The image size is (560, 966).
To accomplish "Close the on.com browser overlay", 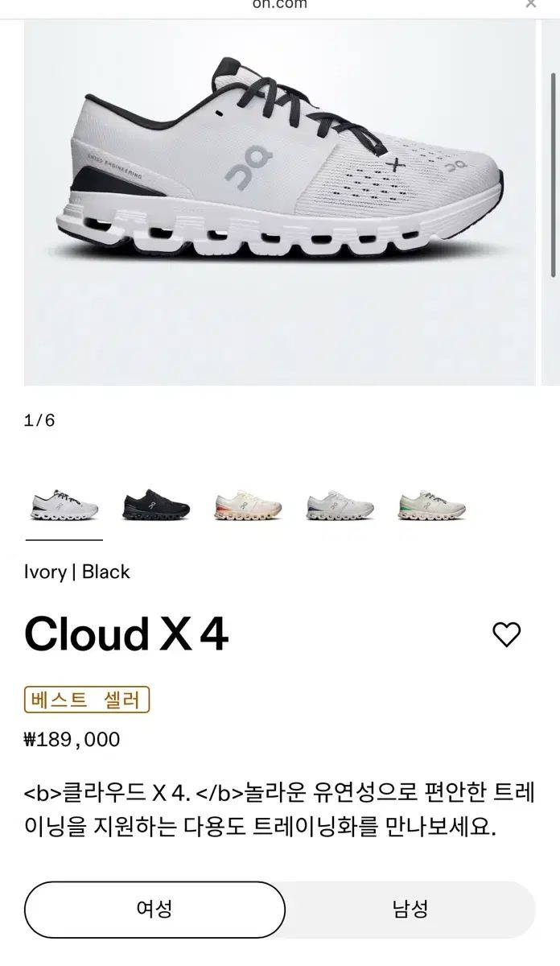I will pyautogui.click(x=531, y=4).
